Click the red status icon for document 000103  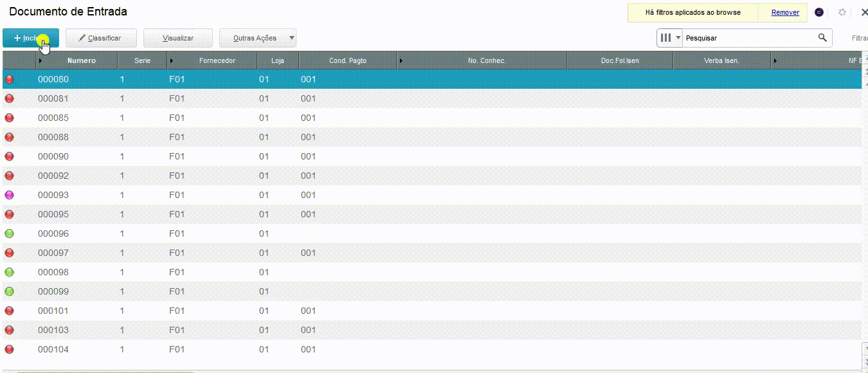coord(9,330)
